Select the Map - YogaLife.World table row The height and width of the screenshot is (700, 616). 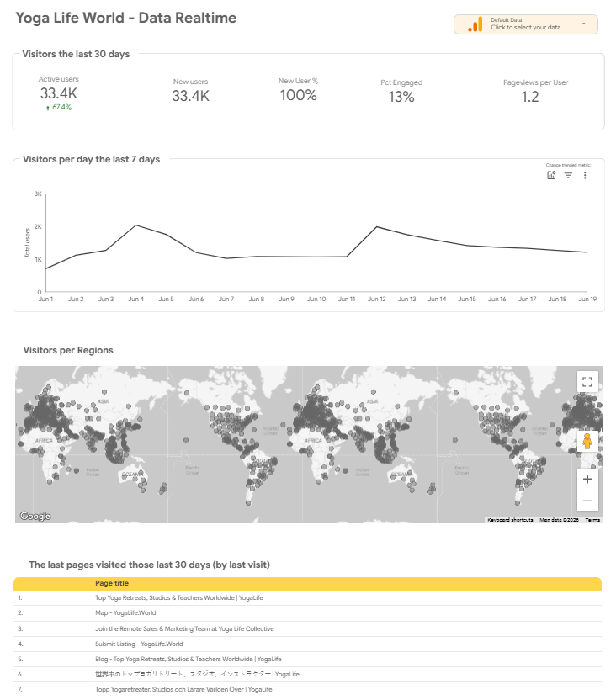tap(307, 613)
